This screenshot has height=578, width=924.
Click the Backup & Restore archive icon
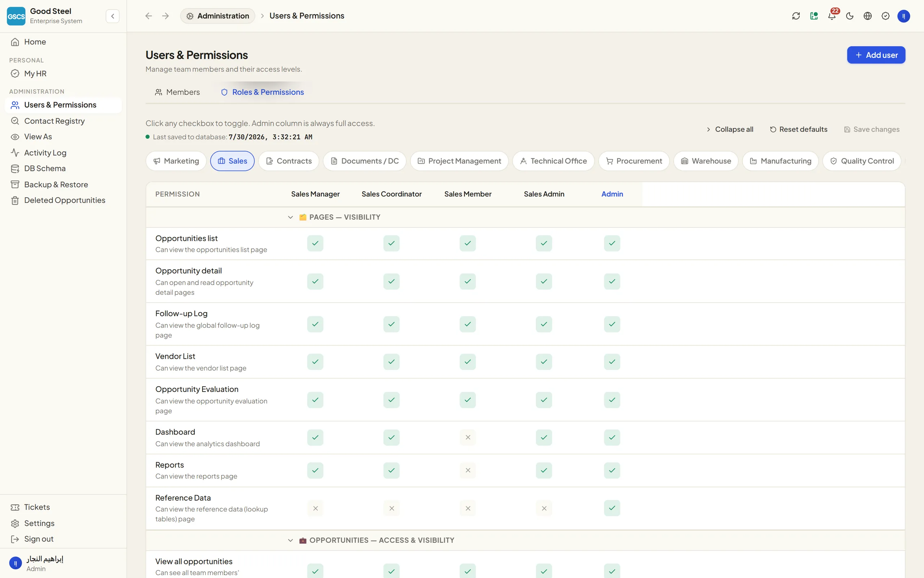click(x=15, y=185)
